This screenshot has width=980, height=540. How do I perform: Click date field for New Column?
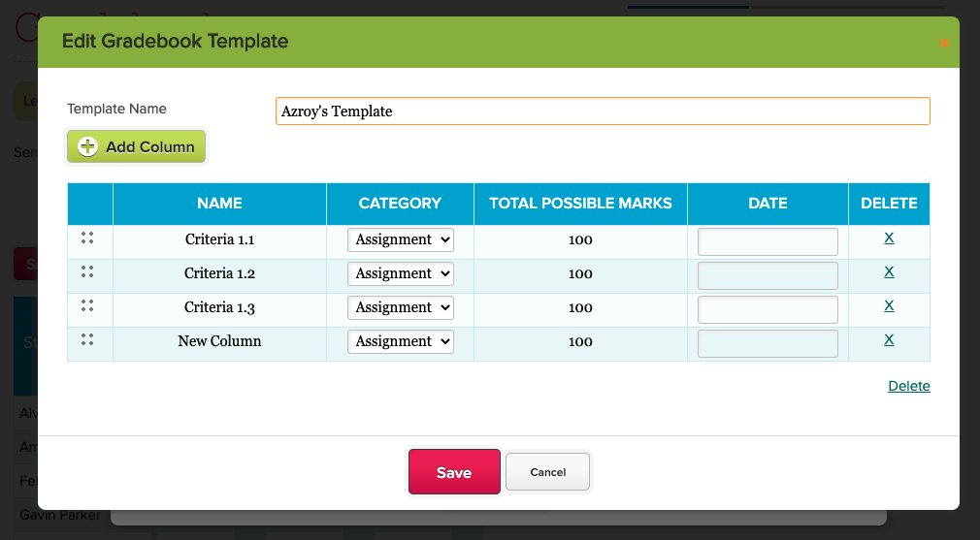[768, 343]
